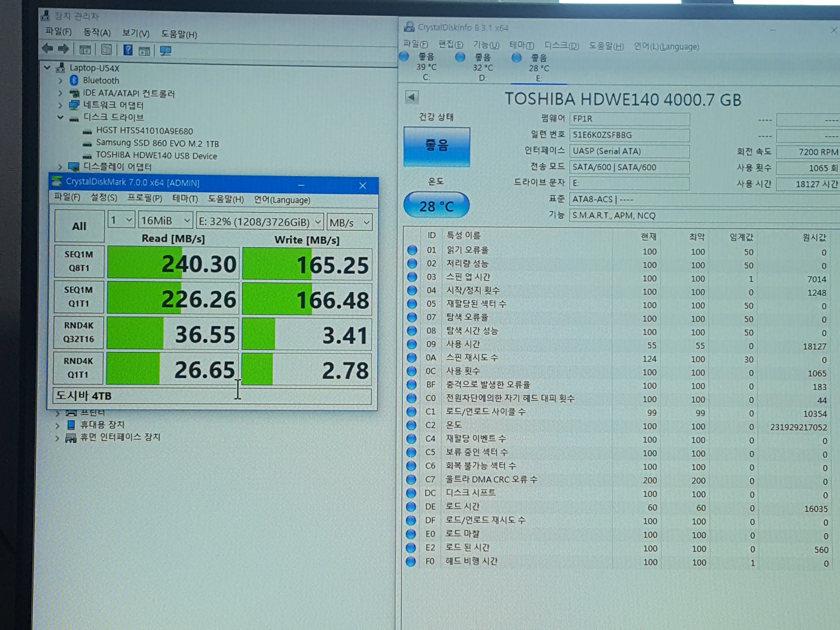Open 언어(Language) menu in CrystalDiskMark
840x630 pixels.
click(282, 200)
